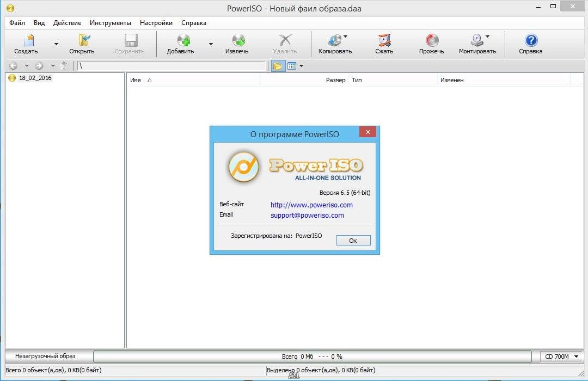588x381 pixels.
Task: Click the Справка help question-mark icon
Action: coord(531,40)
